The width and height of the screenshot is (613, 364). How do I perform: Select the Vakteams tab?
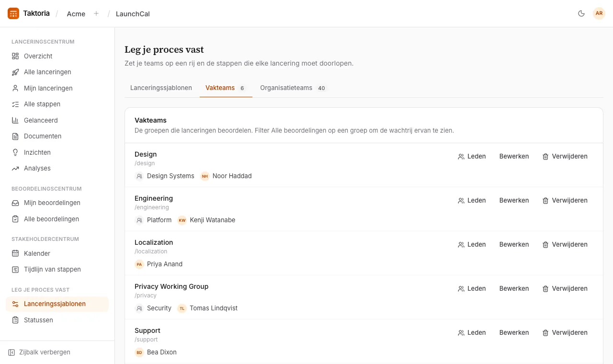(x=226, y=88)
